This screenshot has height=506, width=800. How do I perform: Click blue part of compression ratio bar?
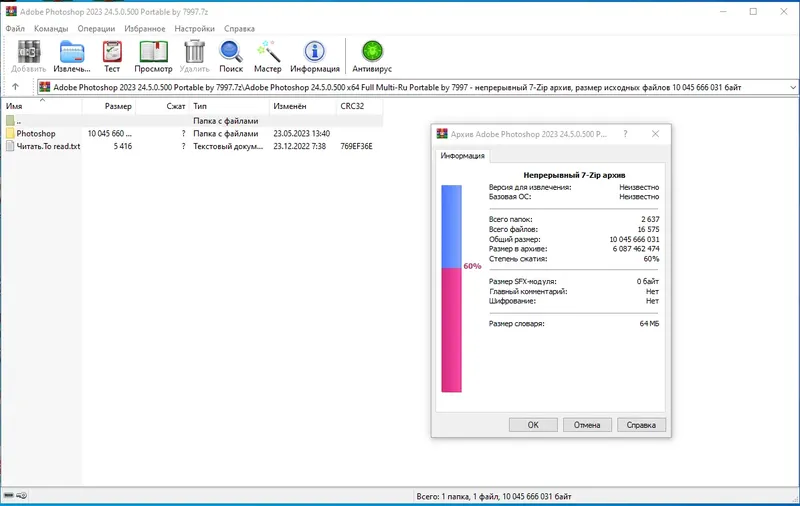coord(452,226)
